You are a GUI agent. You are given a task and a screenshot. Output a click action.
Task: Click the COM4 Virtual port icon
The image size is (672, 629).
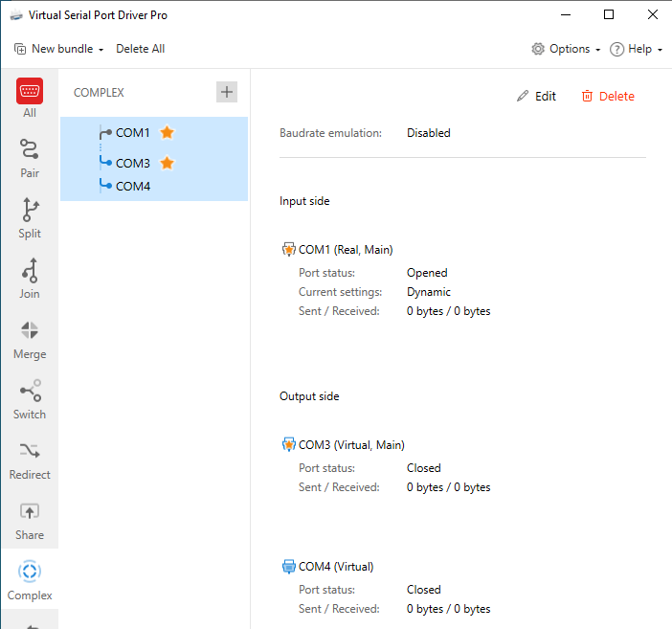[x=288, y=567]
